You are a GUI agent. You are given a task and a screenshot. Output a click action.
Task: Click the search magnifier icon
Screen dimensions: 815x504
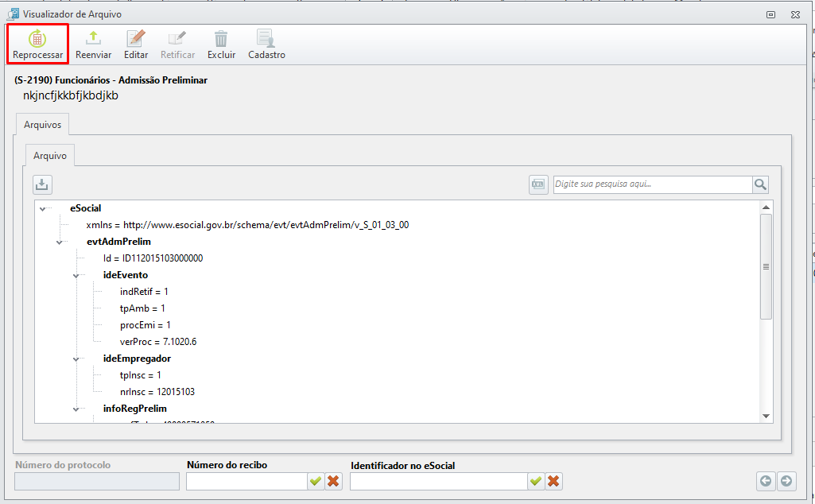click(x=760, y=184)
